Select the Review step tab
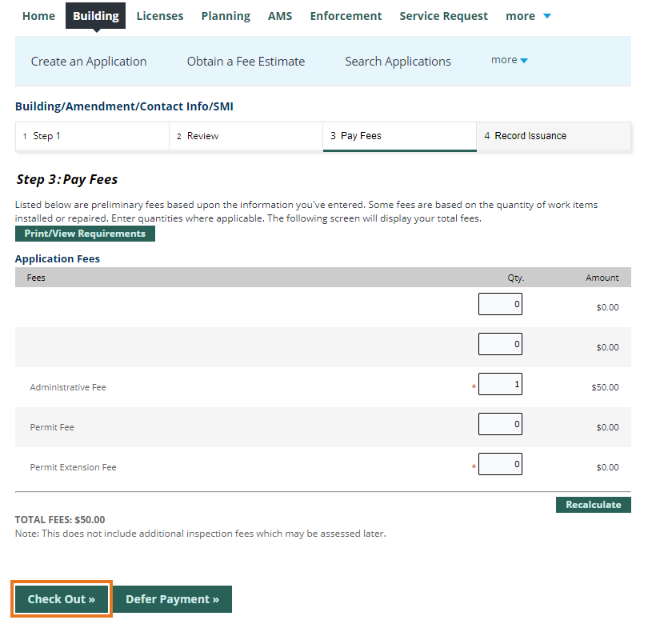 coord(246,136)
